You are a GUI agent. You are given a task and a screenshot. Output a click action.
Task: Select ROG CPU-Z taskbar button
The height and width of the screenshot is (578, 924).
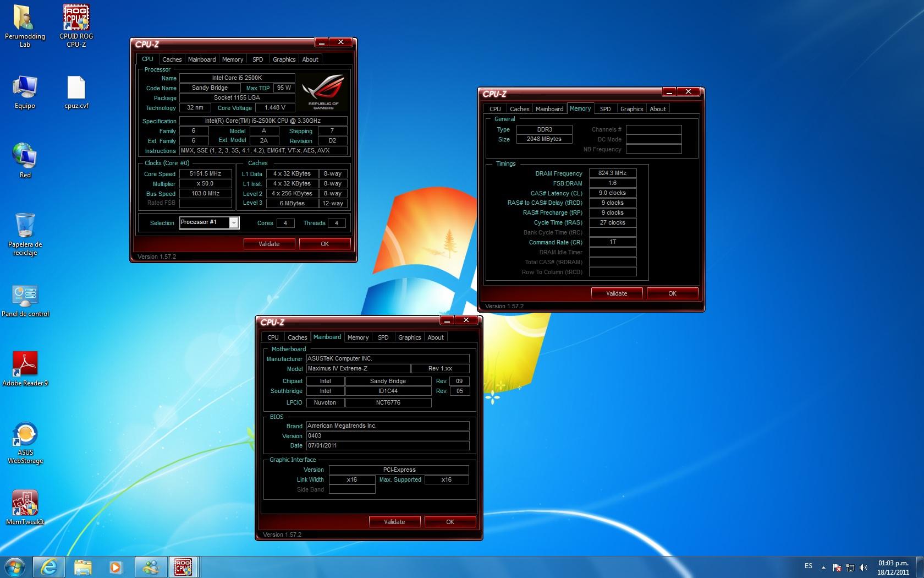[184, 567]
